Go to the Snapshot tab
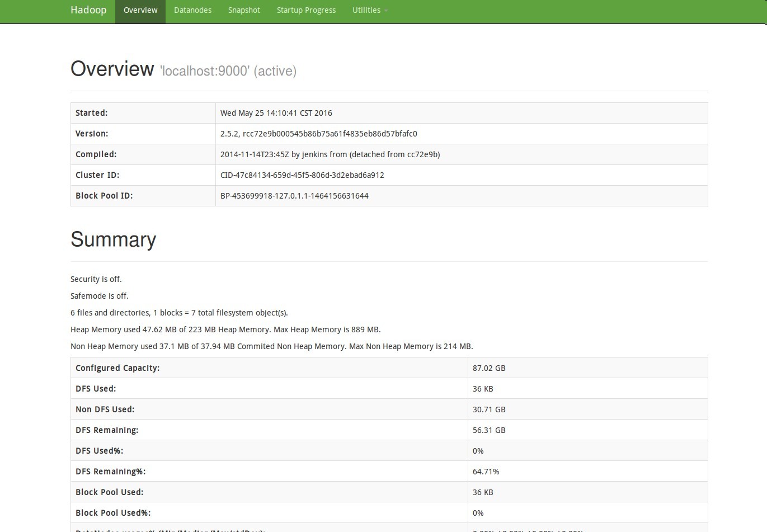This screenshot has width=767, height=532. (244, 10)
